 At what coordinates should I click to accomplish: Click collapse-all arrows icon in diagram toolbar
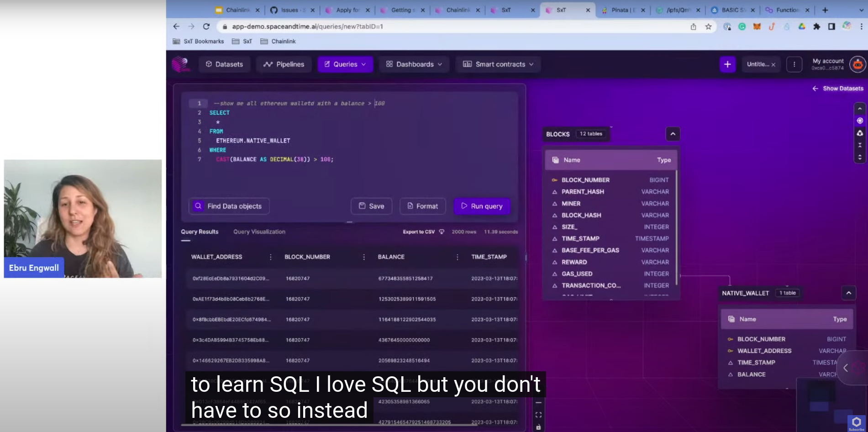pos(860,145)
